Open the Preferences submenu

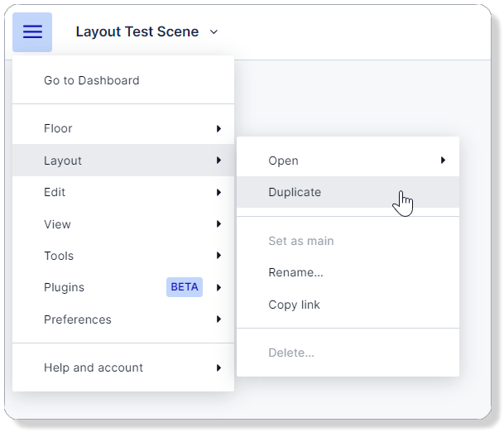pyautogui.click(x=77, y=319)
